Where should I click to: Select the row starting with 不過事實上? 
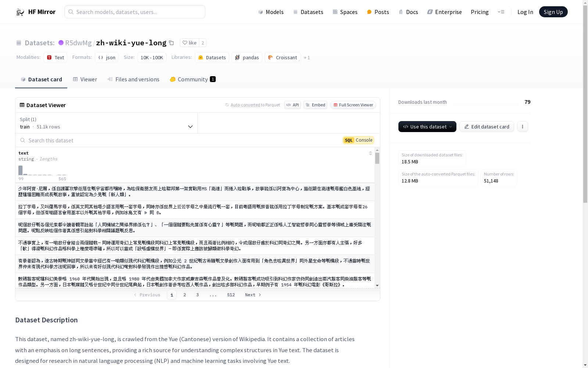tap(195, 246)
